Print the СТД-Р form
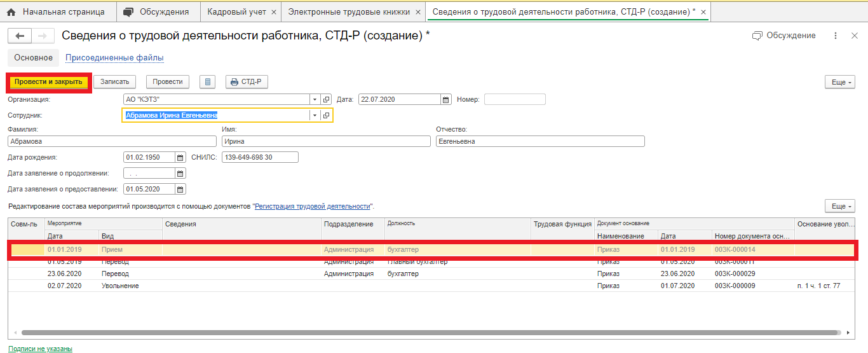 pyautogui.click(x=247, y=82)
